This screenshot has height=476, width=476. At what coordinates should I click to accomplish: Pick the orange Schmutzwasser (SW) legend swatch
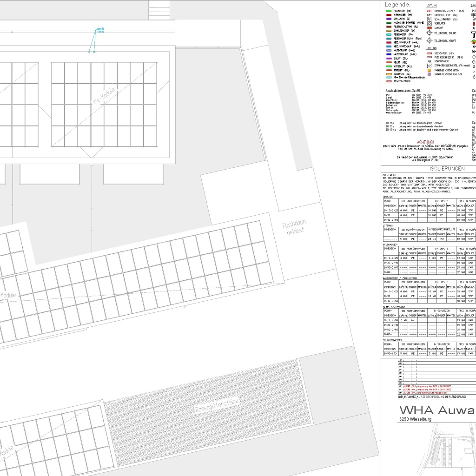(x=389, y=31)
